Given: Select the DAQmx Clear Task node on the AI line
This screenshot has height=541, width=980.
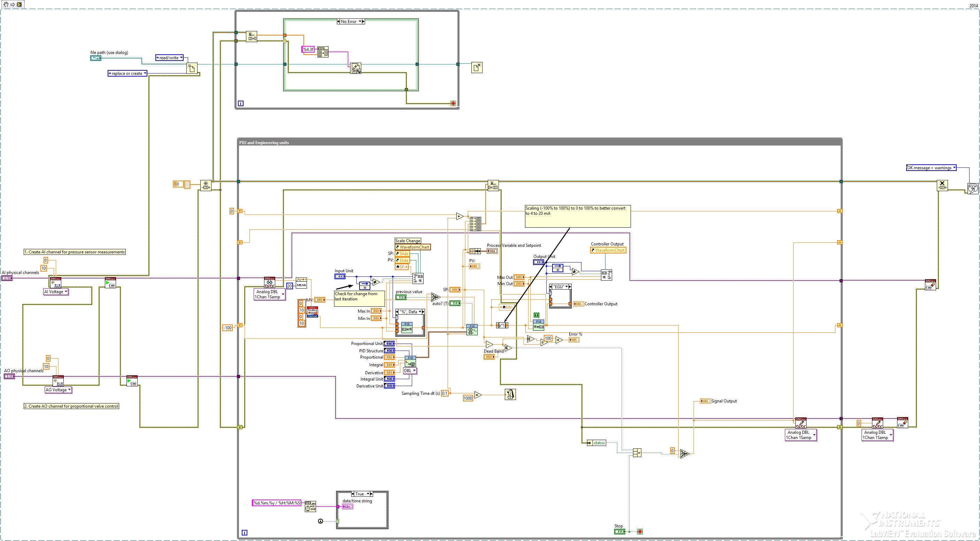Looking at the screenshot, I should [931, 285].
